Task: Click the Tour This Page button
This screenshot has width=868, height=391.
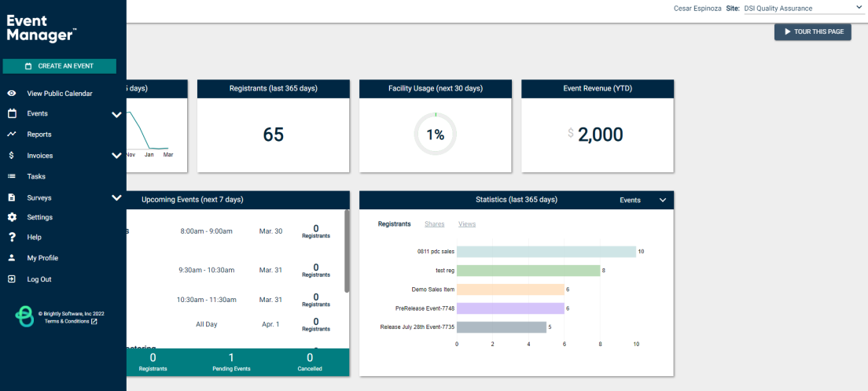Action: [x=813, y=31]
